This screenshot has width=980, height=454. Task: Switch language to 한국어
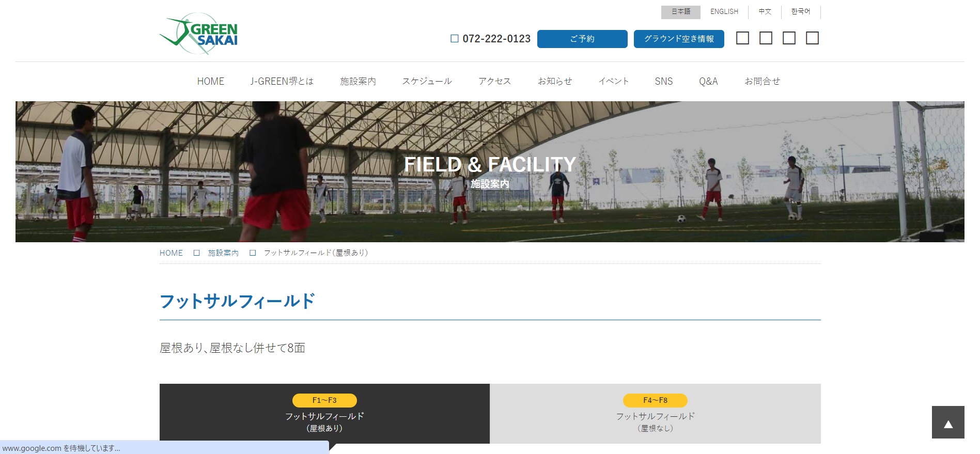coord(801,11)
